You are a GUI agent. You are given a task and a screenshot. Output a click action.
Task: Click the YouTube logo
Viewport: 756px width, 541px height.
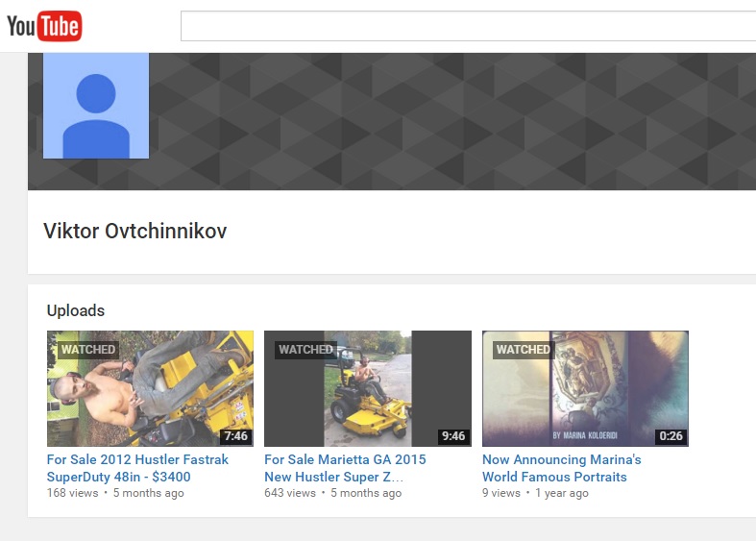click(x=44, y=26)
